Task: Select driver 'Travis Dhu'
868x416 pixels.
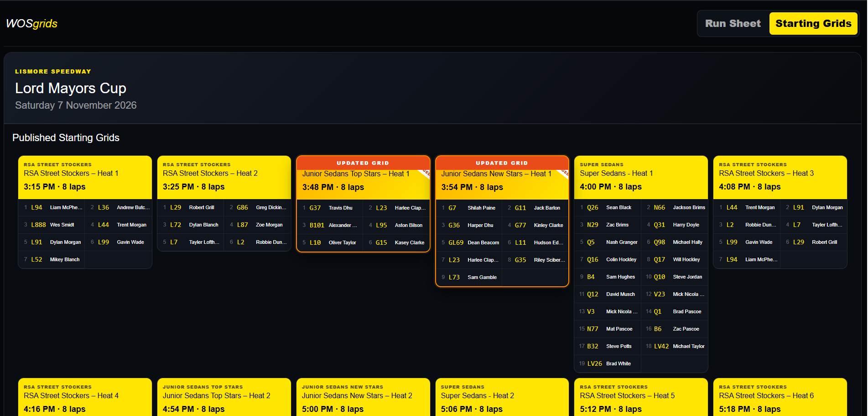Action: (341, 208)
